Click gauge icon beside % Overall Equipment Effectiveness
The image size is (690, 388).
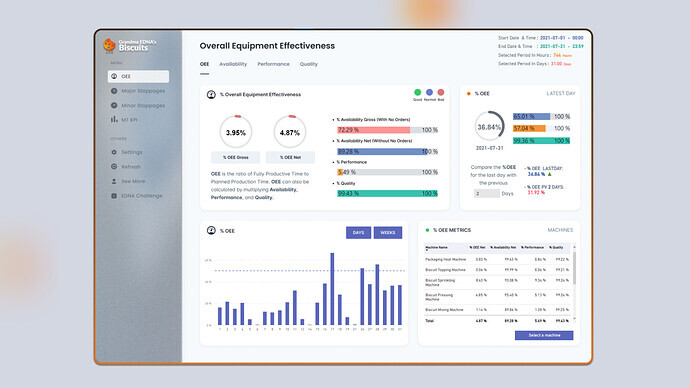point(211,94)
